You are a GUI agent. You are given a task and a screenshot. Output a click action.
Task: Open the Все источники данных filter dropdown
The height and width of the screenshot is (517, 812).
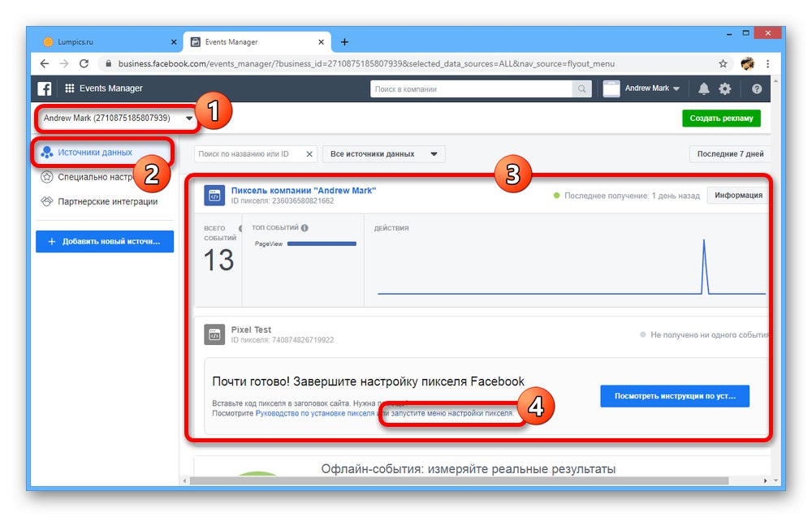pyautogui.click(x=384, y=154)
